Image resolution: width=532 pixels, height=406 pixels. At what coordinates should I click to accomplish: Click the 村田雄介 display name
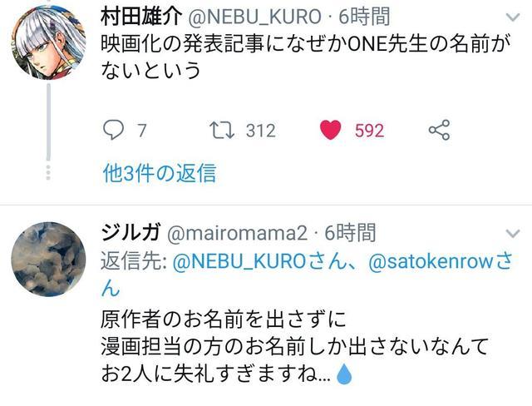coord(135,16)
